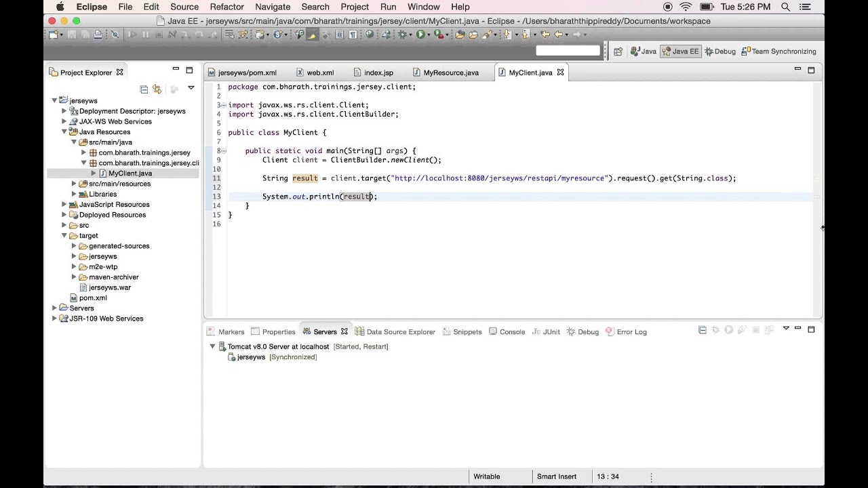868x488 pixels.
Task: Select MyClient.java in Project Explorer
Action: click(x=130, y=174)
